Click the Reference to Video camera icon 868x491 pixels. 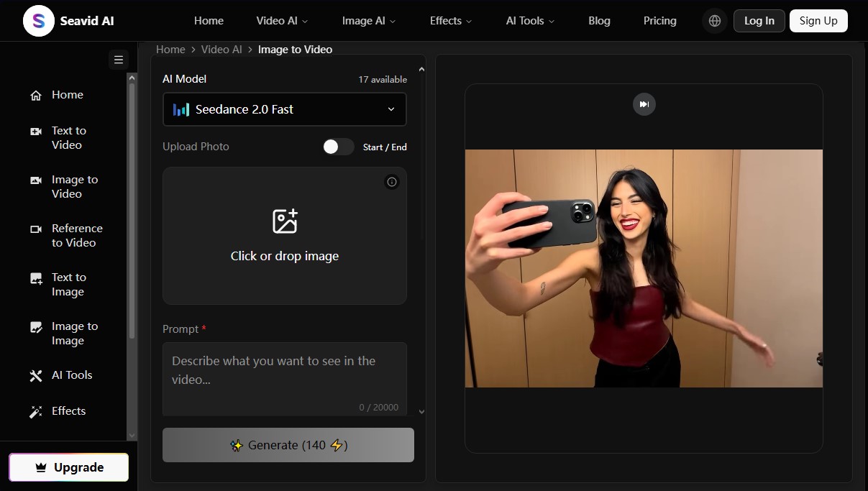coord(36,229)
